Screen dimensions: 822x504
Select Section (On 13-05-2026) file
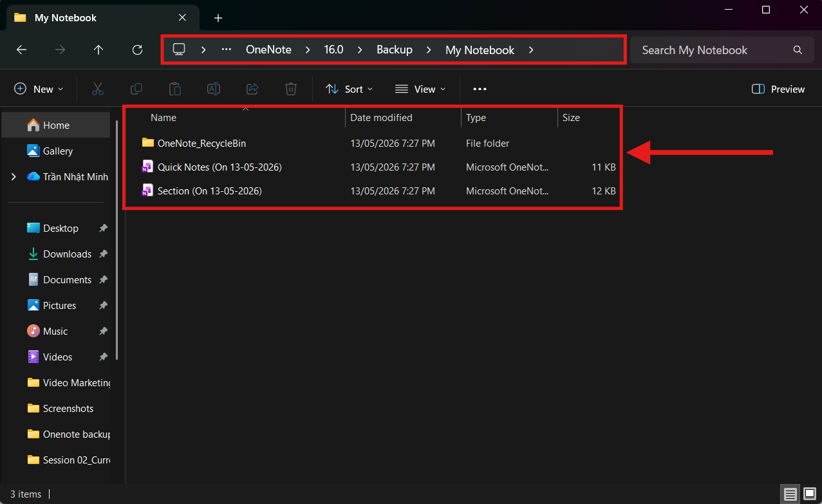[x=209, y=191]
